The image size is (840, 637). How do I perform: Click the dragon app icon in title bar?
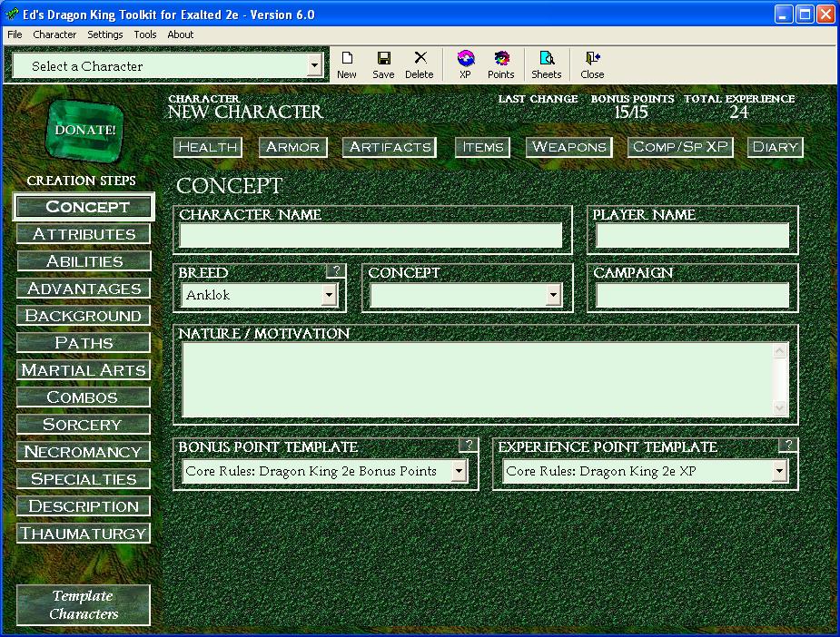(12, 14)
